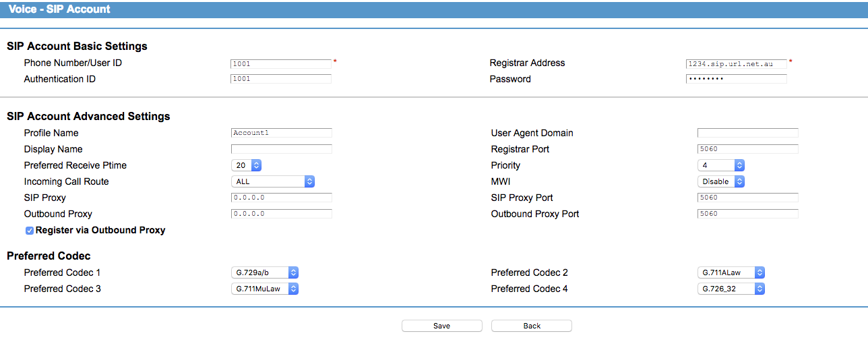
Task: Click the Outbound Proxy Port field
Action: [747, 214]
